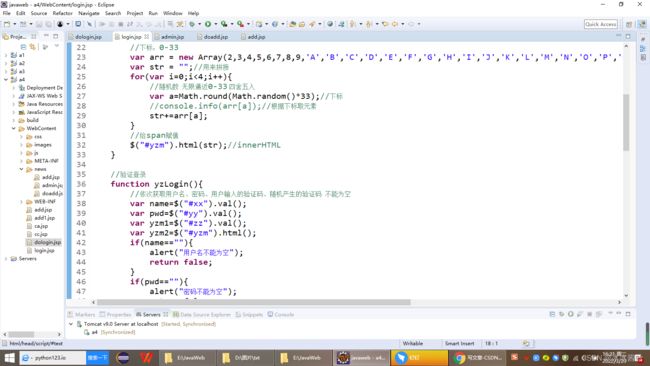This screenshot has width=650, height=366.
Task: Select dologin.jsp in the project tree
Action: point(47,242)
